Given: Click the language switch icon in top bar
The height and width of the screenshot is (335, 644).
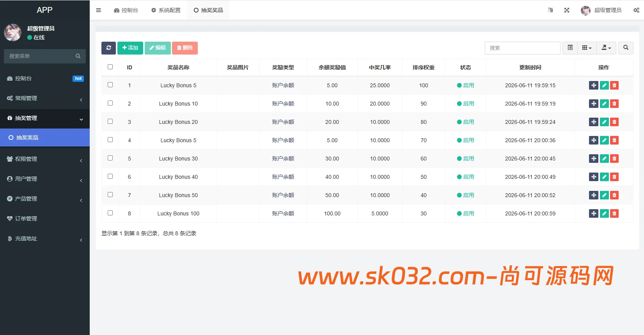Looking at the screenshot, I should (550, 10).
